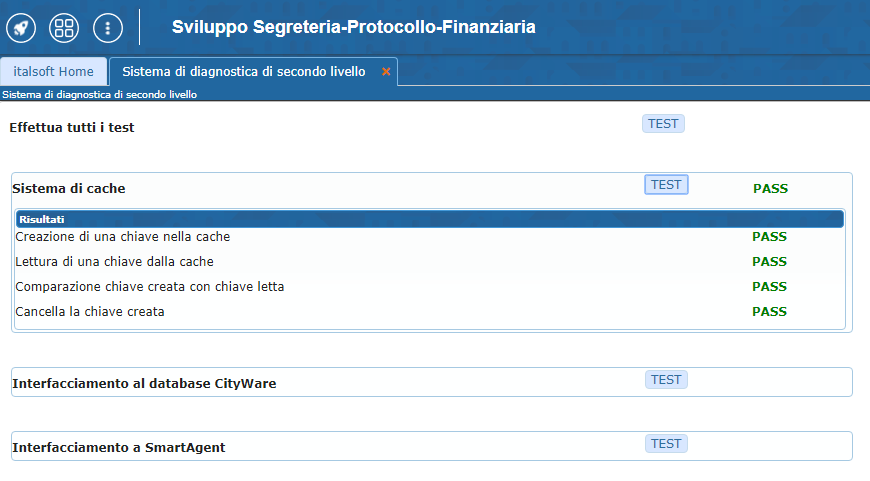Viewport: 870px width, 481px height.
Task: Click the Sistema di cache section title
Action: click(x=69, y=188)
